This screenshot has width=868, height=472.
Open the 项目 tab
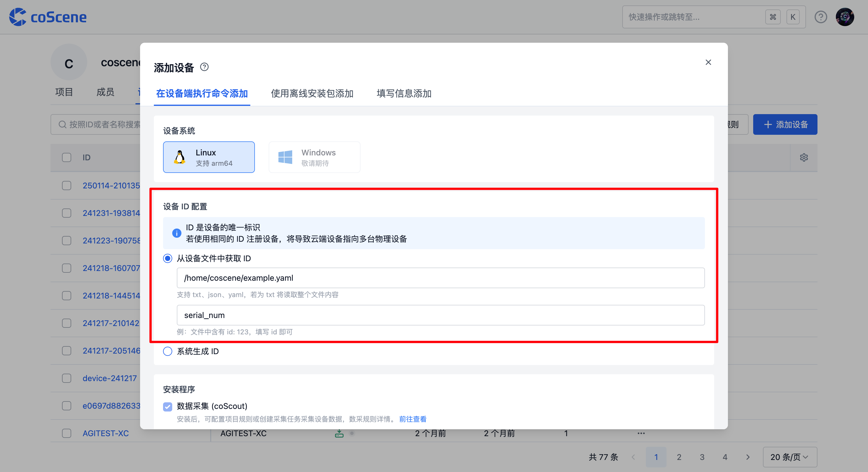pyautogui.click(x=64, y=92)
